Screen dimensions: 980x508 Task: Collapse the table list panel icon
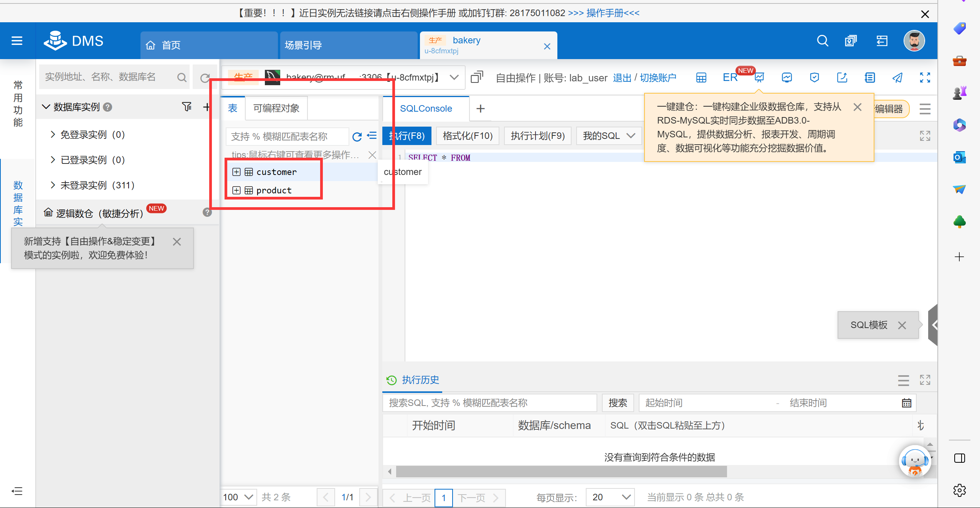tap(372, 135)
